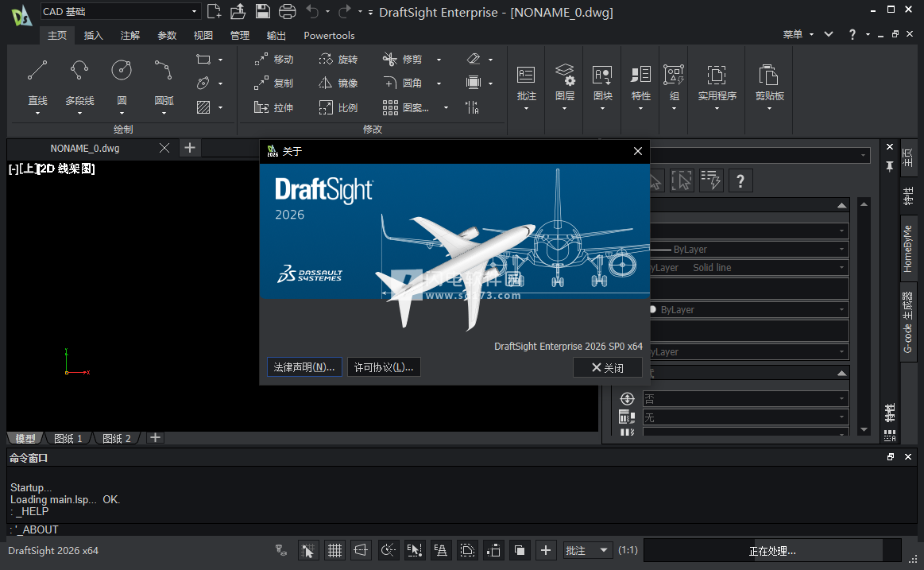The height and width of the screenshot is (570, 924).
Task: Click the print icon in quick access toolbar
Action: pos(287,11)
